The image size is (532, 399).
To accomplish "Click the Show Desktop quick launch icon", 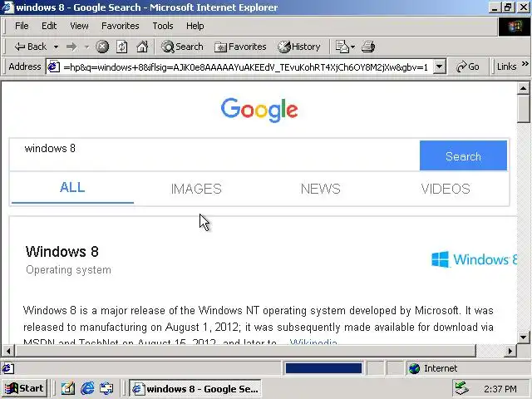I will pyautogui.click(x=67, y=388).
